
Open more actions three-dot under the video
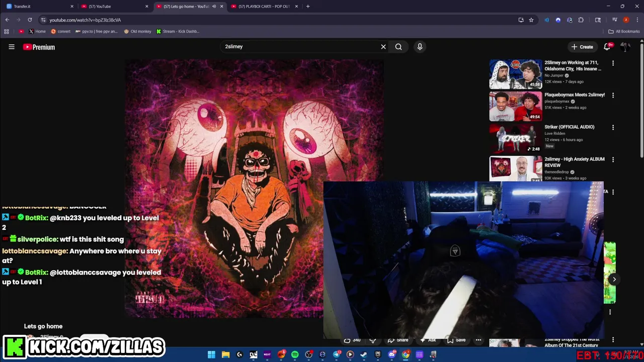coord(478,340)
